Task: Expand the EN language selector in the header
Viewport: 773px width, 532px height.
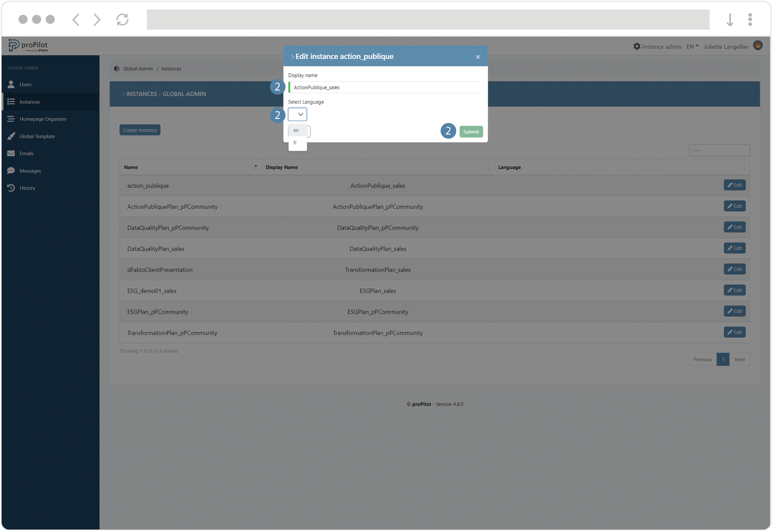Action: pyautogui.click(x=692, y=46)
